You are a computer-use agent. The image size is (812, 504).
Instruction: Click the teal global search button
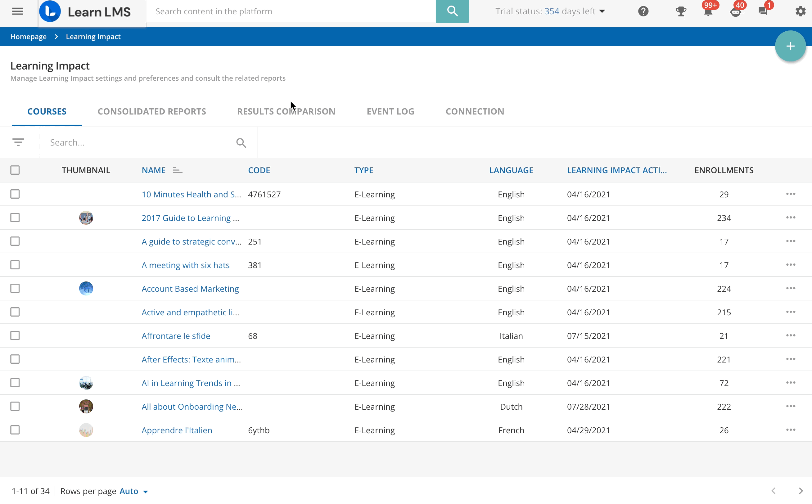click(x=452, y=11)
